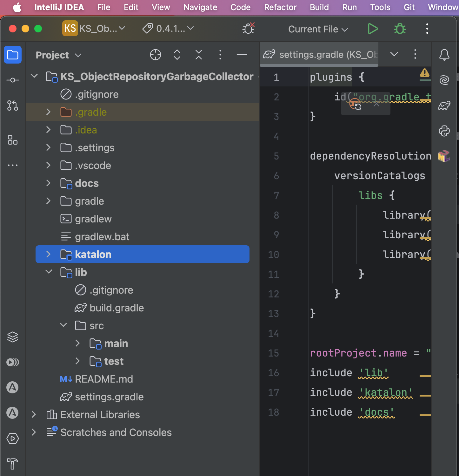Click line number 15 in gutter
459x476 pixels.
[273, 353]
